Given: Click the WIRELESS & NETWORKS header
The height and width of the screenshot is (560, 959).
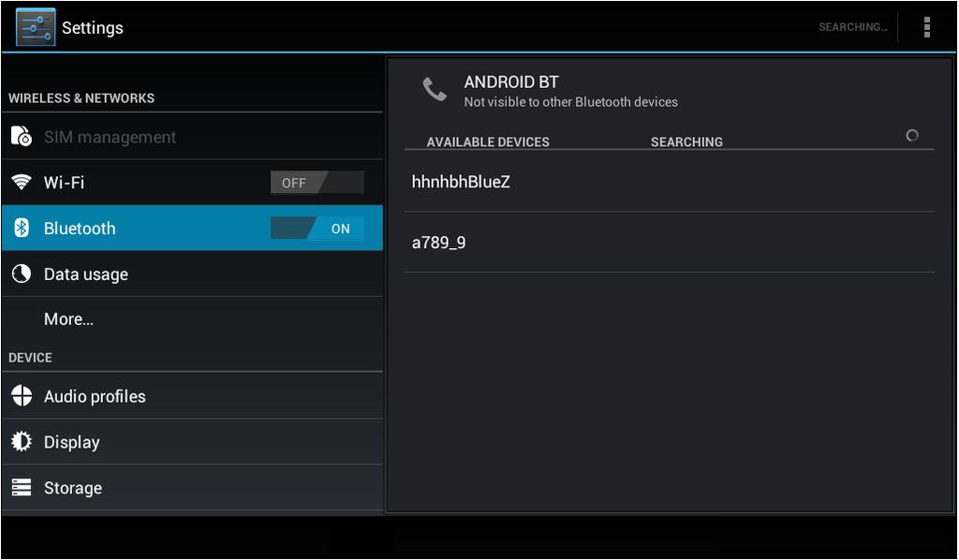Looking at the screenshot, I should [81, 97].
